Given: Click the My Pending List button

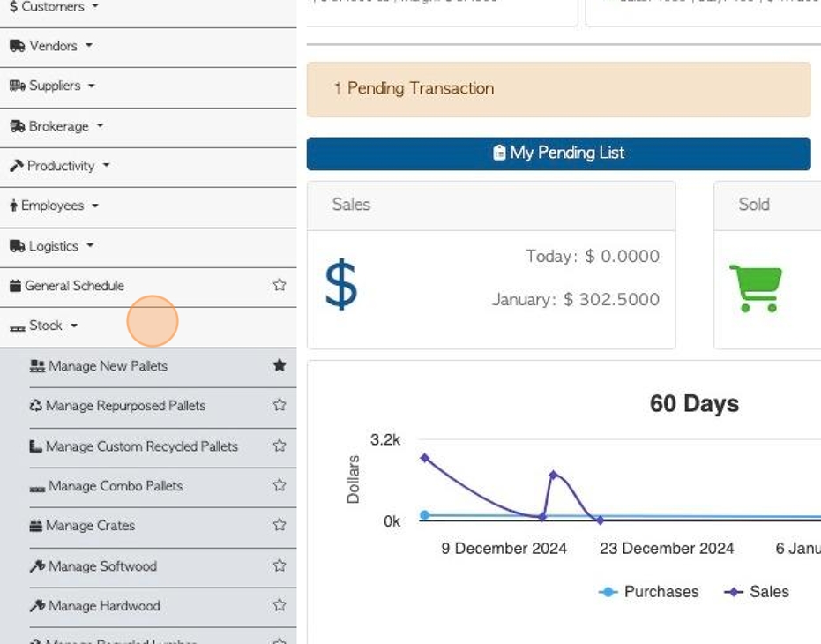Looking at the screenshot, I should [x=558, y=153].
